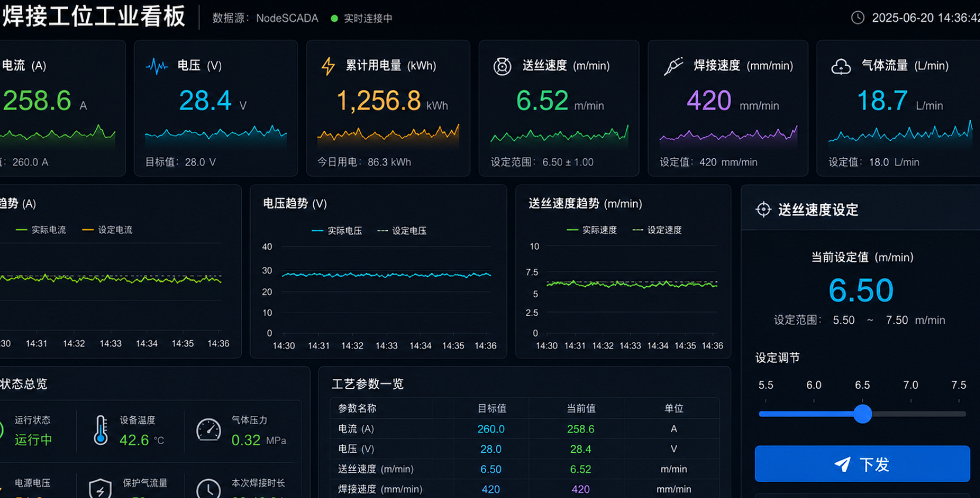The height and width of the screenshot is (498, 980).
Task: Click the wire feed spool icon
Action: (502, 66)
